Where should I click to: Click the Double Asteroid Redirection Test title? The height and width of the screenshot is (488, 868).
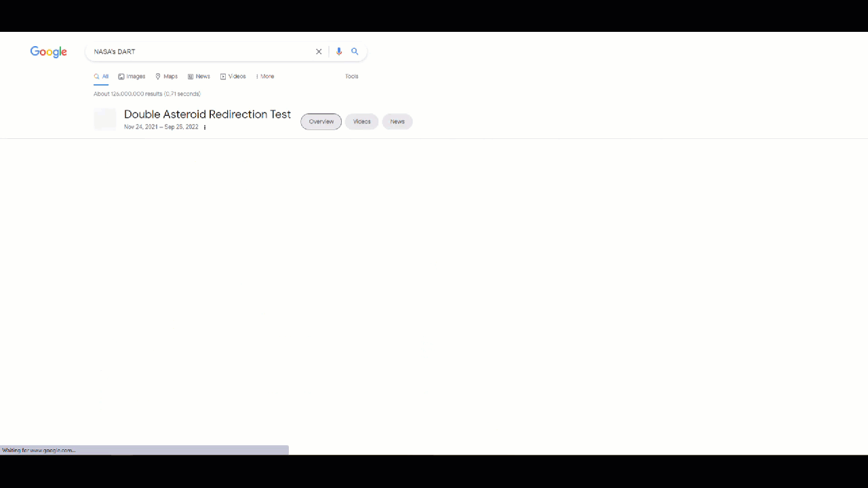207,115
